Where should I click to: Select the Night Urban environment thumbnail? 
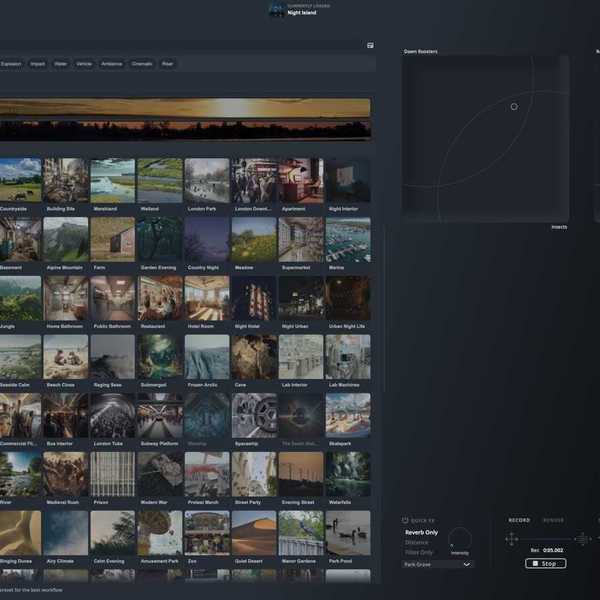click(x=301, y=298)
